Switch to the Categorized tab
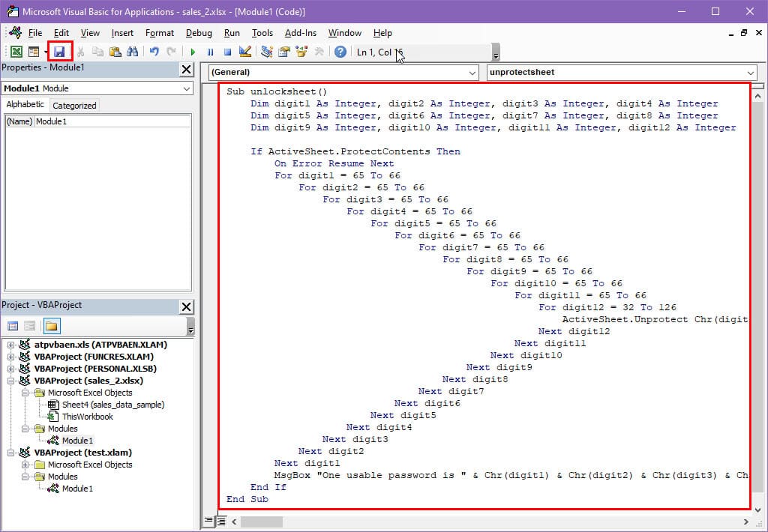 coord(74,106)
